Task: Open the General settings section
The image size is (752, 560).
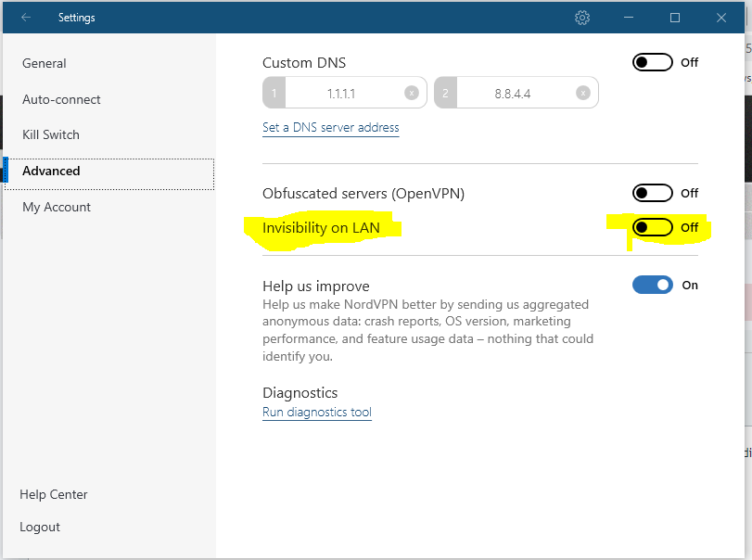Action: click(x=45, y=63)
